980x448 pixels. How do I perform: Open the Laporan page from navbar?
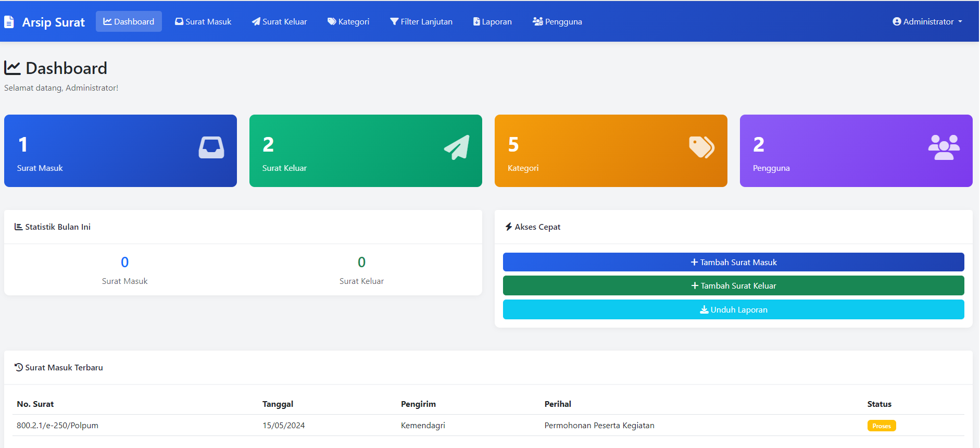pos(493,21)
